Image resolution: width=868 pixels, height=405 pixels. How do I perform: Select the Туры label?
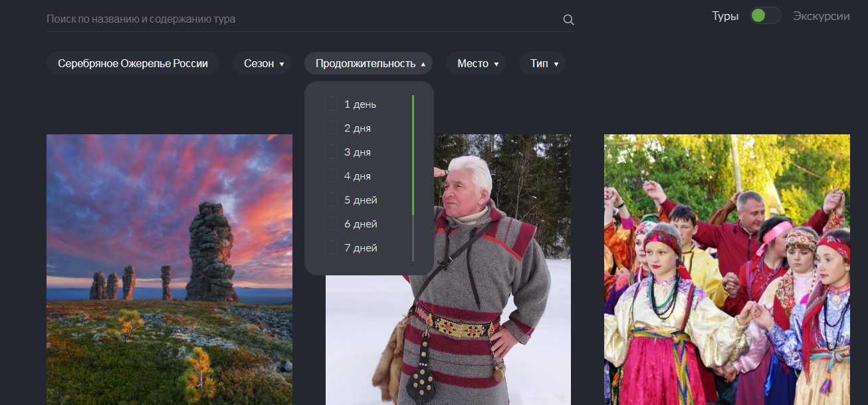pyautogui.click(x=725, y=16)
